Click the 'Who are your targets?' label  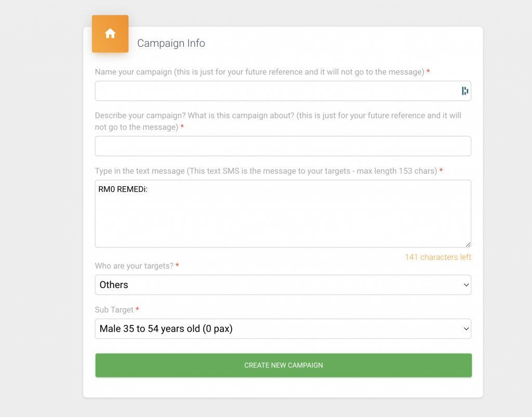(x=134, y=266)
